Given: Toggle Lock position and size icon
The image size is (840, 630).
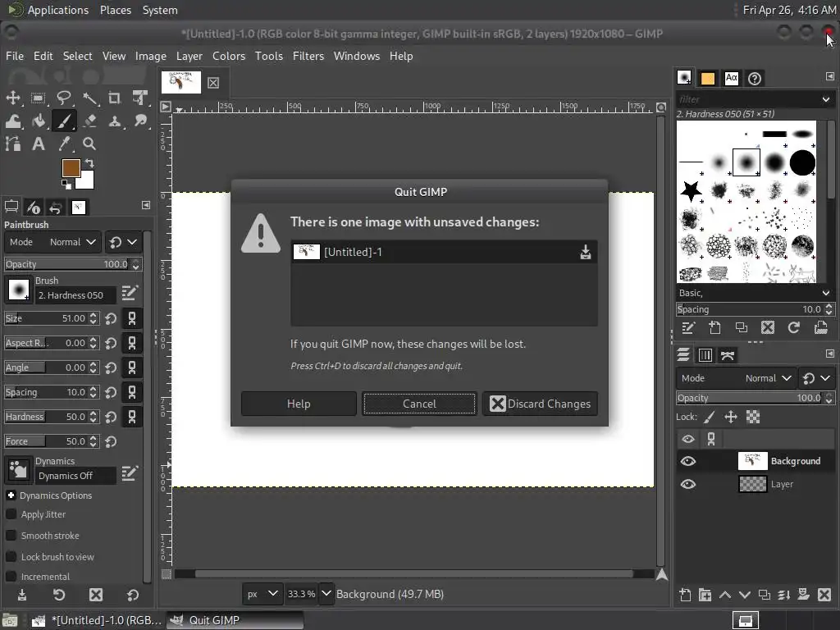Looking at the screenshot, I should click(x=731, y=417).
